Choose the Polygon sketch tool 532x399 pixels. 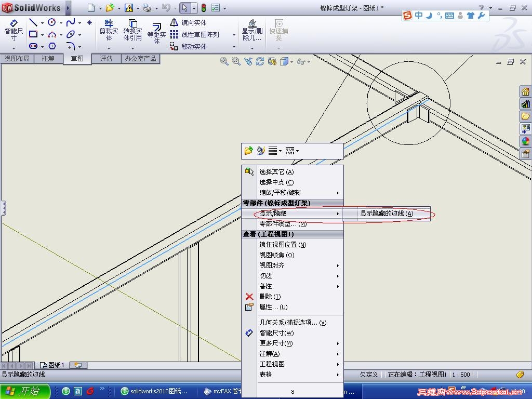(52, 46)
